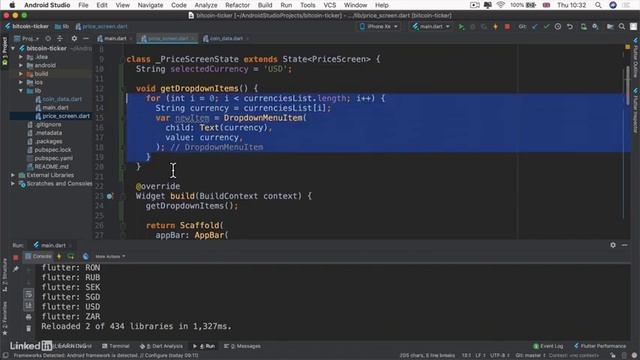Expand Scratches and Consoles node
640x360 pixels.
pos(13,184)
